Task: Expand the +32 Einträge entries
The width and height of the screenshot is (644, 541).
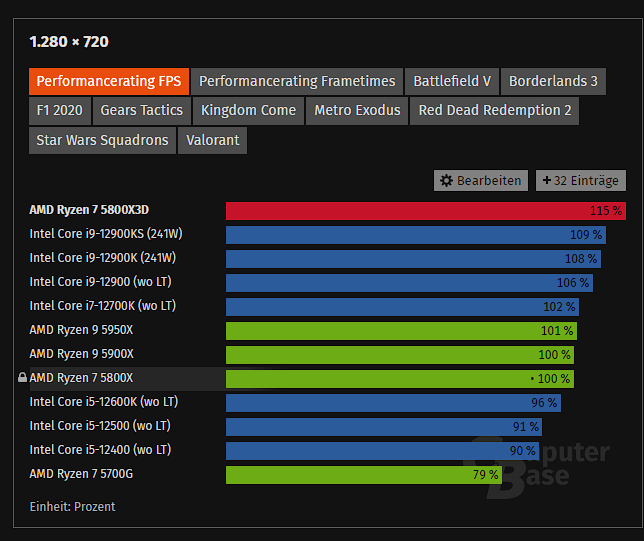Action: tap(581, 181)
